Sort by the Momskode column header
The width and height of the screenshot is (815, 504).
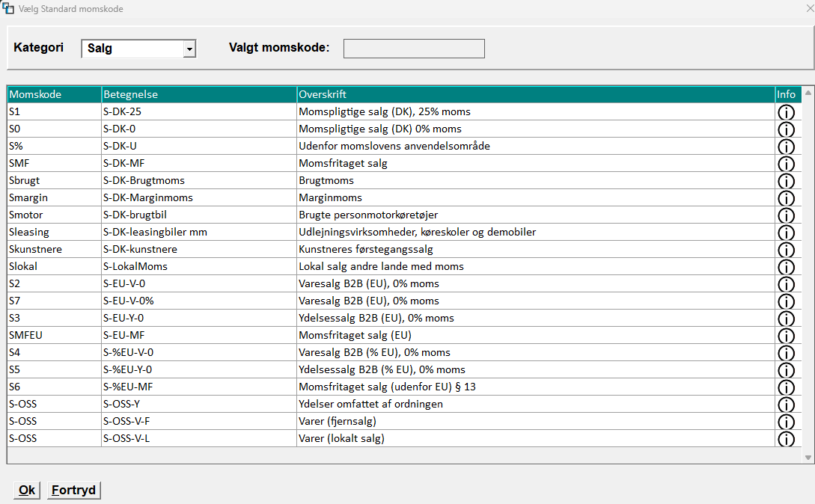[x=54, y=94]
